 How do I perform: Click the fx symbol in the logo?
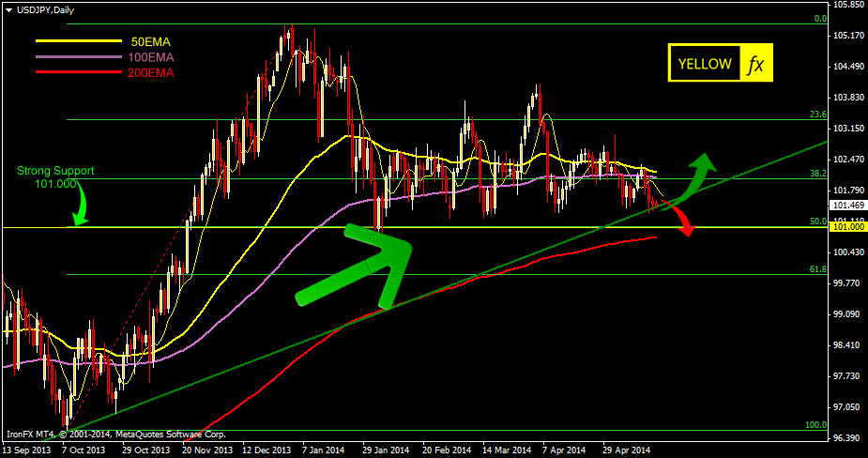[x=755, y=64]
